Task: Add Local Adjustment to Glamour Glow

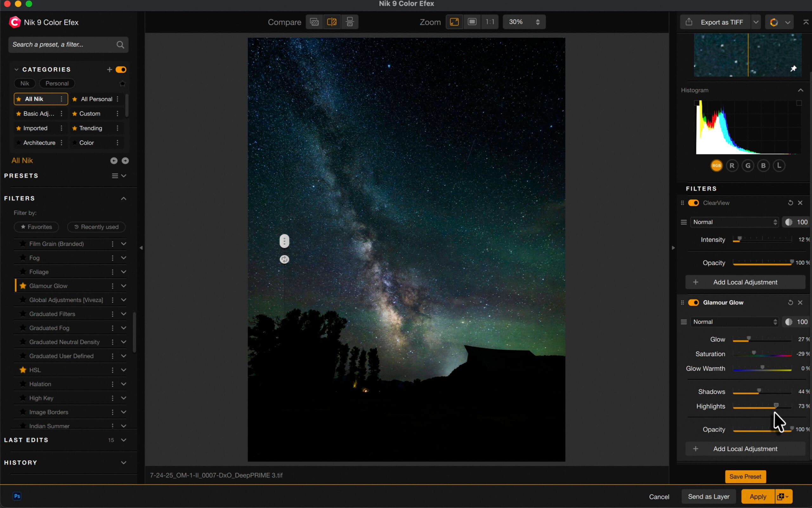Action: click(x=745, y=449)
